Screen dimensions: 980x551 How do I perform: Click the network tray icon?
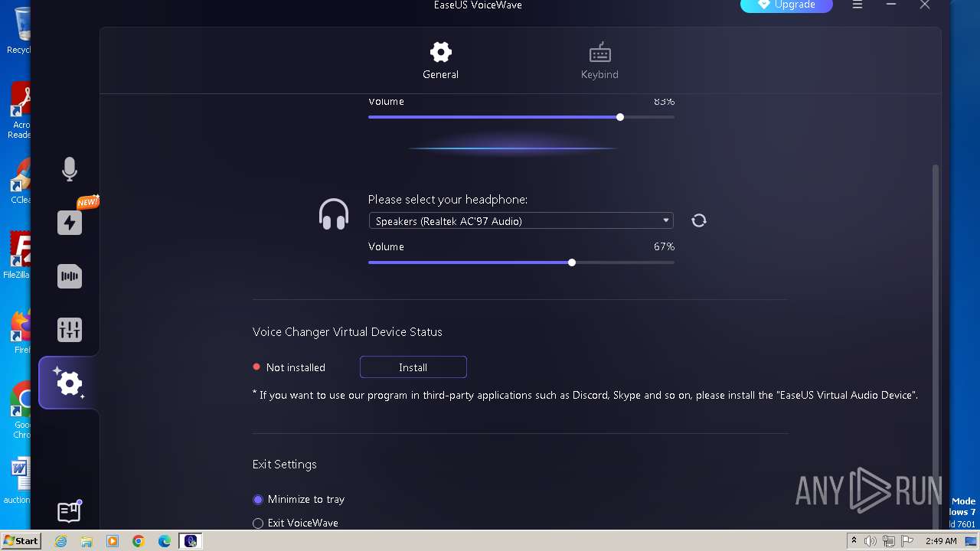pyautogui.click(x=889, y=541)
